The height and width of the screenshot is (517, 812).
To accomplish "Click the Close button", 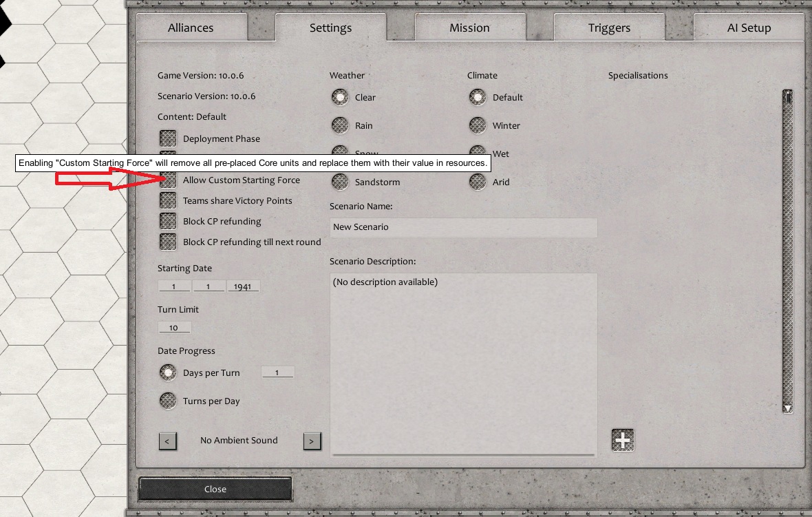I will click(215, 489).
